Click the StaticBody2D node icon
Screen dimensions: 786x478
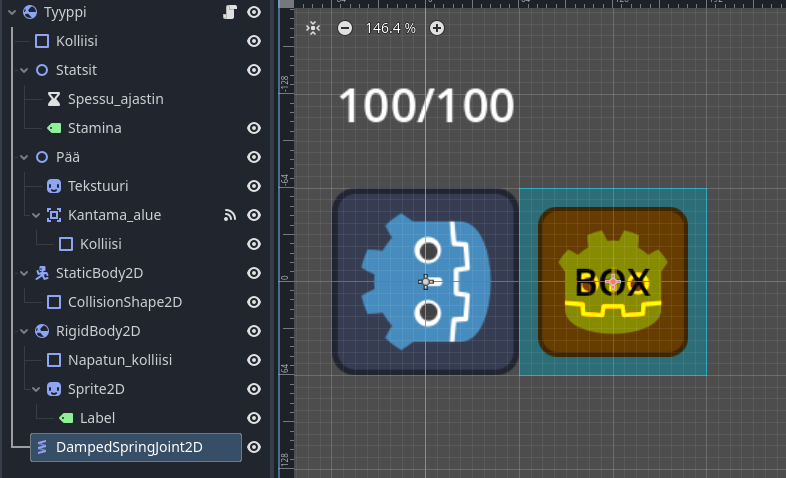coord(41,273)
